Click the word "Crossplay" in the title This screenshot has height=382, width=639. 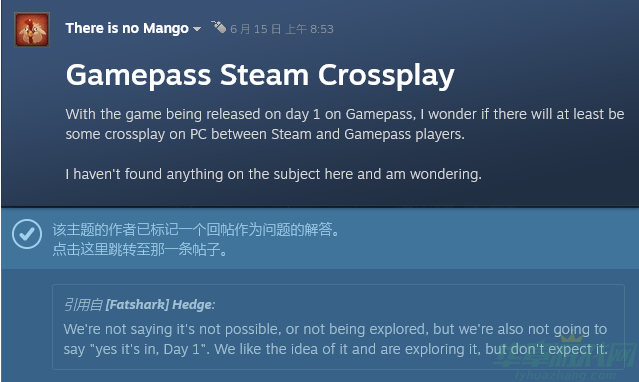pyautogui.click(x=386, y=76)
